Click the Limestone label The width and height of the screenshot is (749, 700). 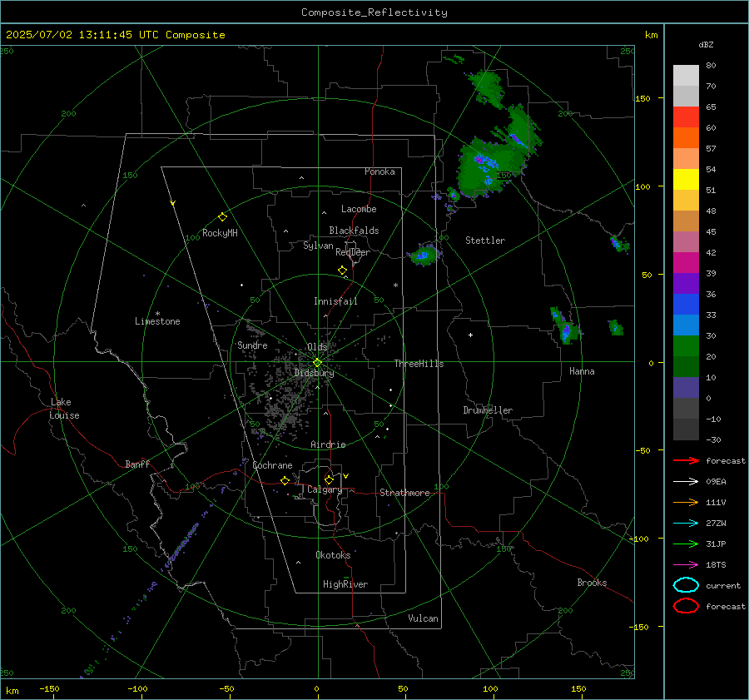pos(157,321)
